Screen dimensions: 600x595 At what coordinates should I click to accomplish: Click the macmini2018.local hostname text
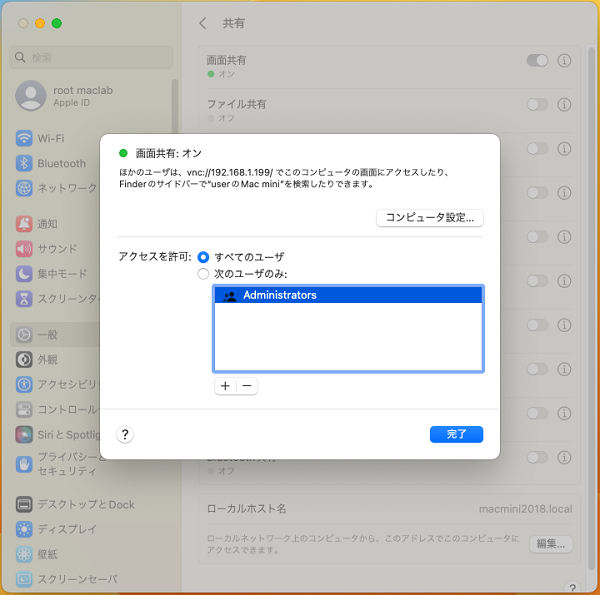pyautogui.click(x=525, y=509)
